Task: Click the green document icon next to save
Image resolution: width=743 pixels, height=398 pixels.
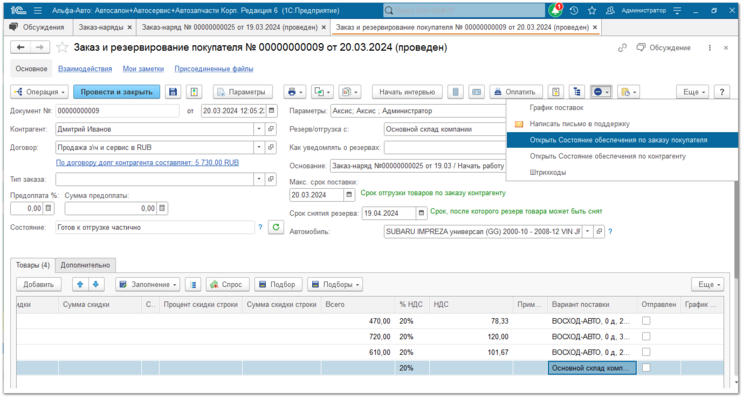Action: coord(194,92)
